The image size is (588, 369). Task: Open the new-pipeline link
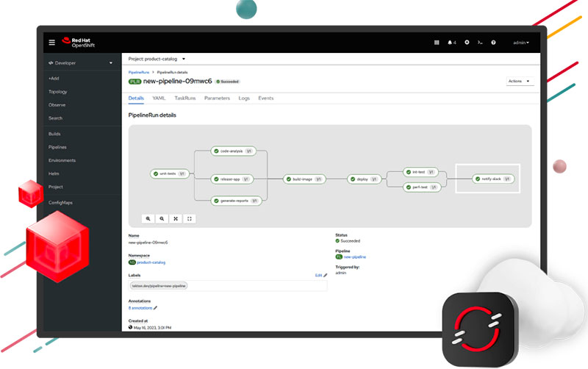tap(355, 257)
